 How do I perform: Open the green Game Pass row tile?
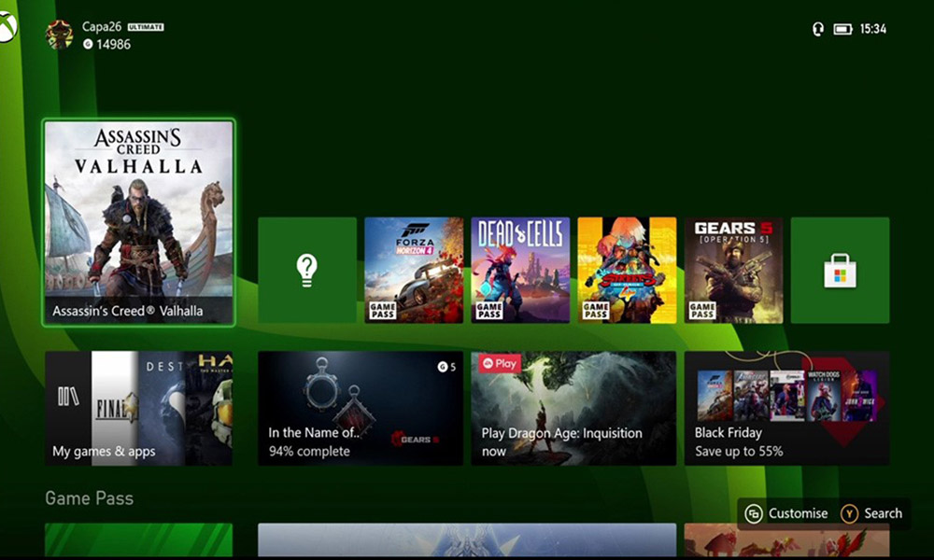pos(139,540)
